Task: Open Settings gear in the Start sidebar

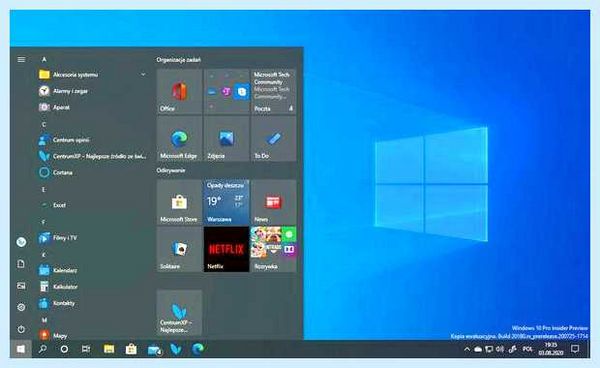Action: (x=21, y=307)
